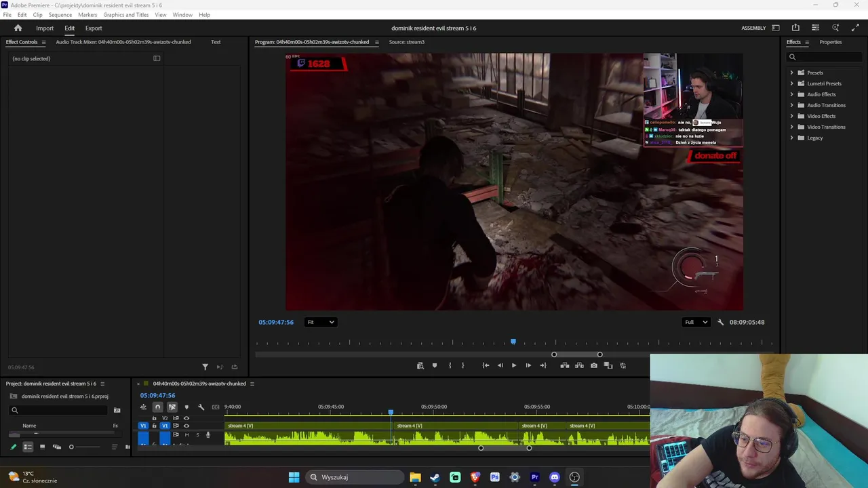This screenshot has width=868, height=488.
Task: Open the File menu
Action: 7,14
